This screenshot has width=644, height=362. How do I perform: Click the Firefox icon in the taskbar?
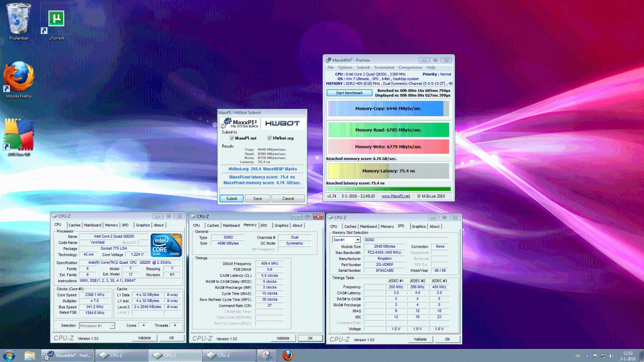[x=287, y=355]
